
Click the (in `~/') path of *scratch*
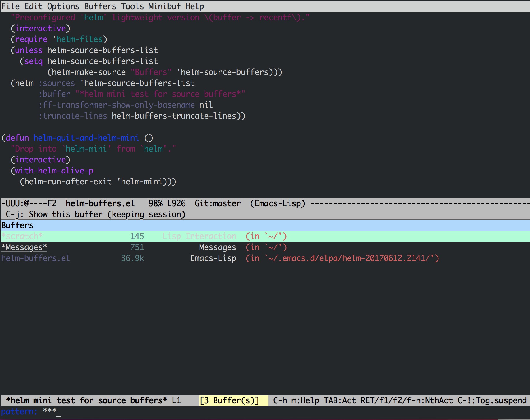point(266,236)
